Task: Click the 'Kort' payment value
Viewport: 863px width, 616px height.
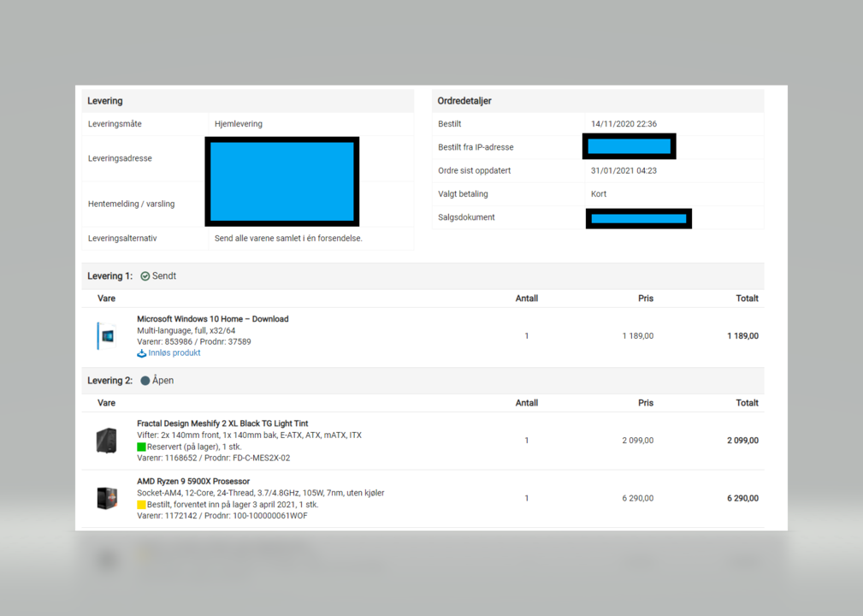Action: point(599,193)
